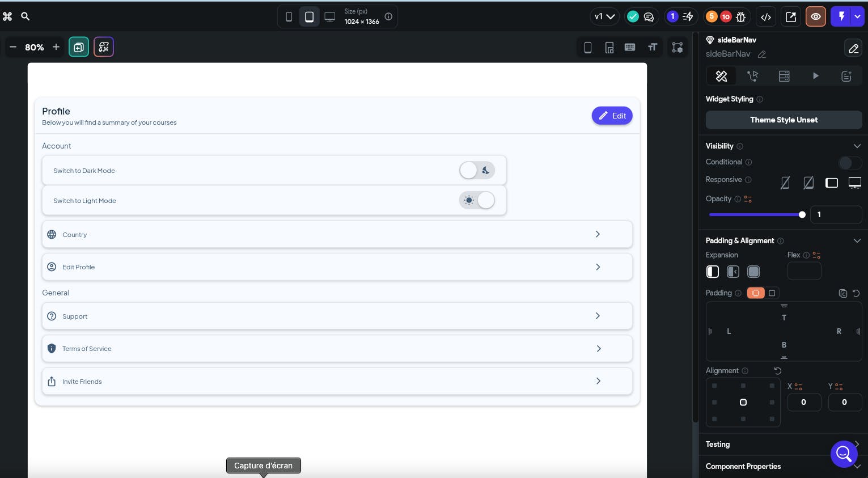Open the documentation notes tab

pyautogui.click(x=846, y=76)
